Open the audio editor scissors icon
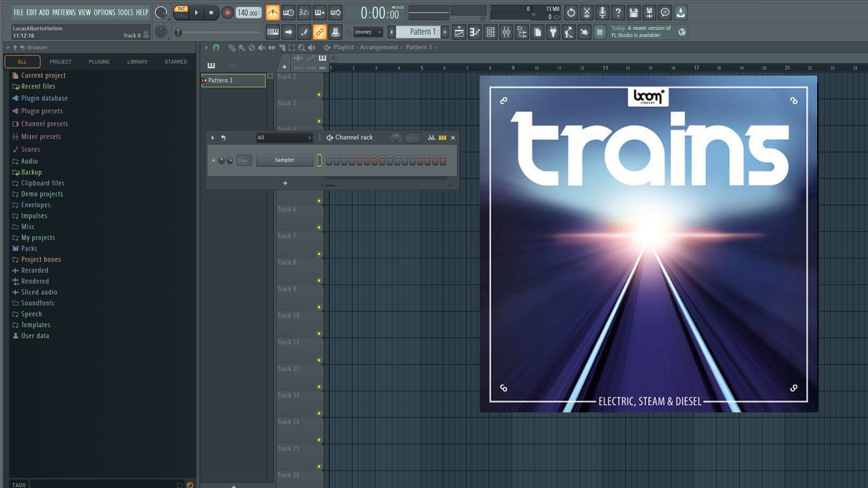Viewport: 868px width, 488px height. coord(587,13)
